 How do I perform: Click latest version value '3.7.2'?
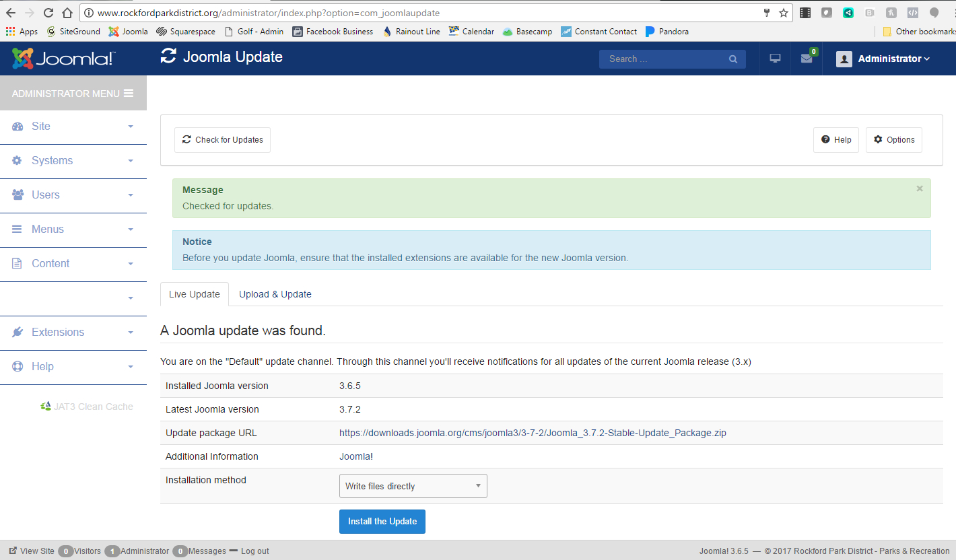351,409
